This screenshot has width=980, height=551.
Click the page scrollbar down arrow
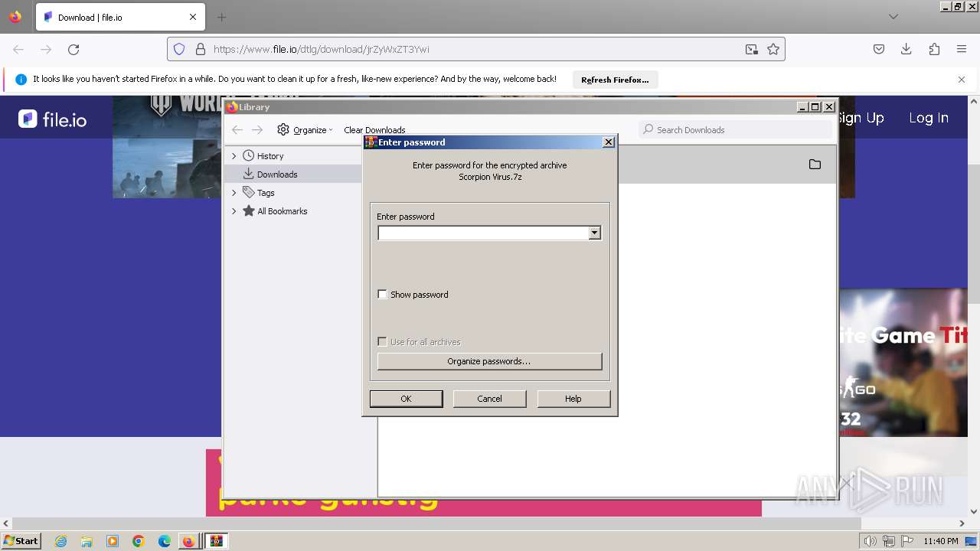click(974, 512)
